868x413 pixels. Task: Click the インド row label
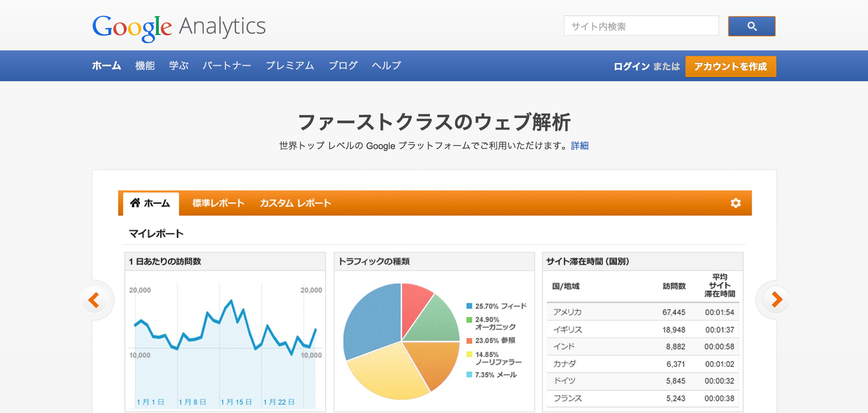pyautogui.click(x=564, y=346)
